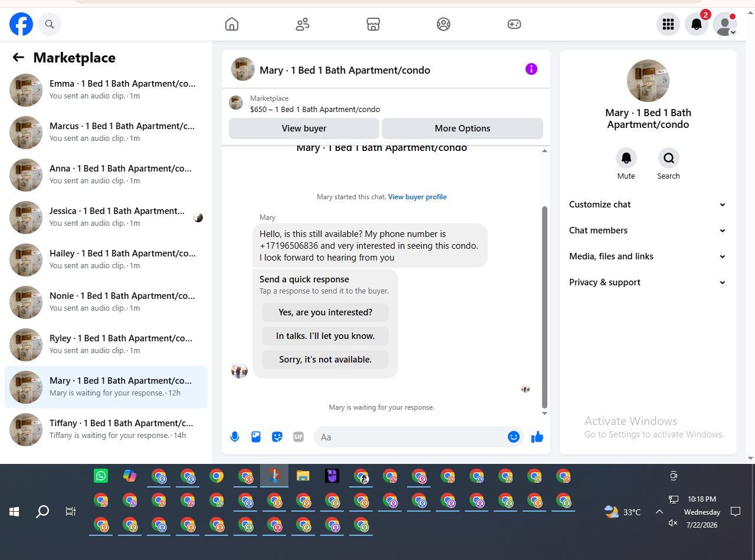The height and width of the screenshot is (560, 755).
Task: Open Anna's apartment conversation
Action: click(106, 175)
